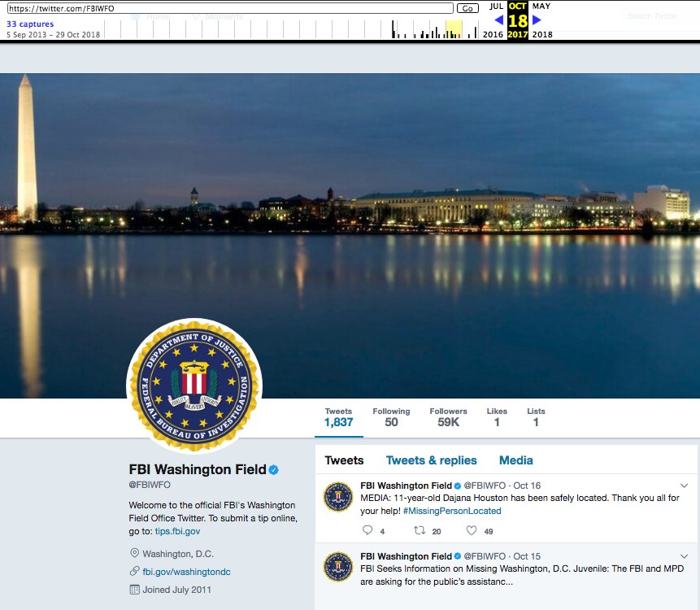
Task: Open the Followers 59K stat
Action: tap(448, 417)
